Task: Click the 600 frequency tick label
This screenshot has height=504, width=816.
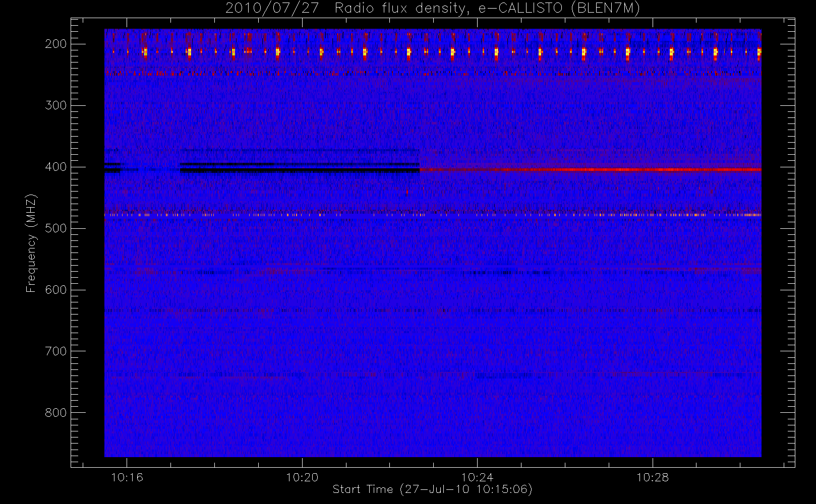Action: coord(55,290)
